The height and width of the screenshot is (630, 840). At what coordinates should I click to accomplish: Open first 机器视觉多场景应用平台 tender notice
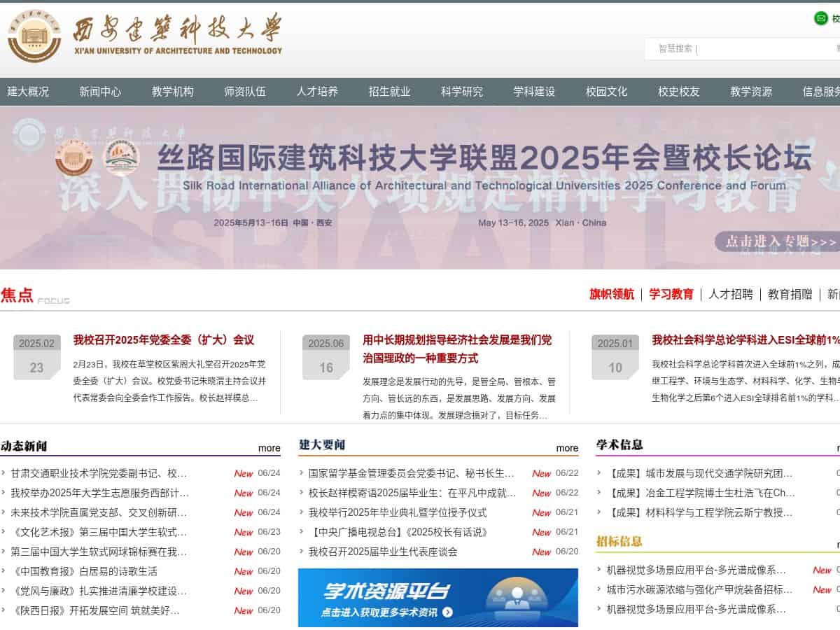pyautogui.click(x=696, y=570)
